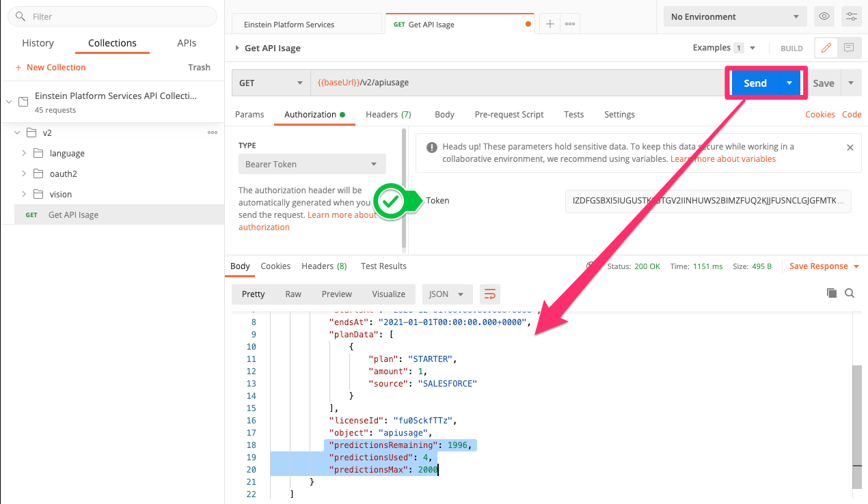Open manage environments settings icon
The height and width of the screenshot is (504, 868).
point(851,16)
